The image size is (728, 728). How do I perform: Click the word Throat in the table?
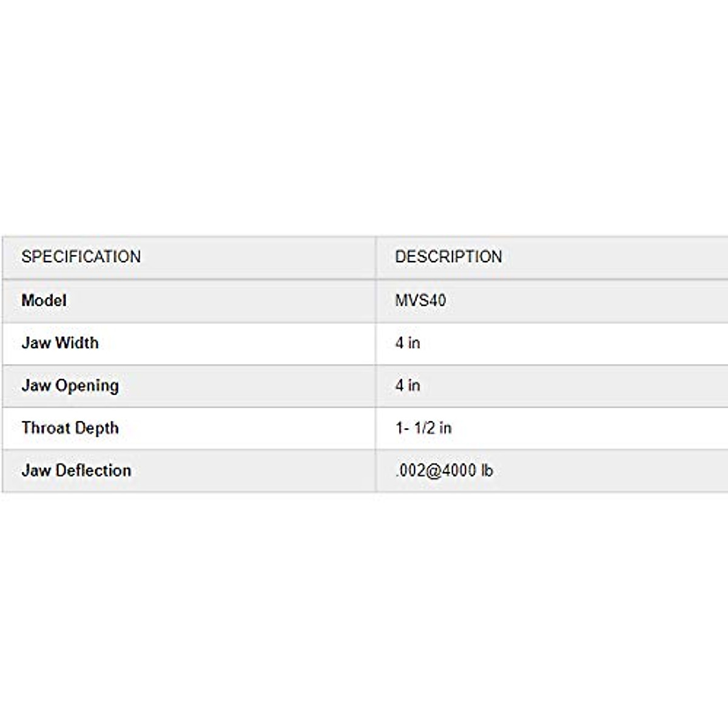[x=44, y=428]
